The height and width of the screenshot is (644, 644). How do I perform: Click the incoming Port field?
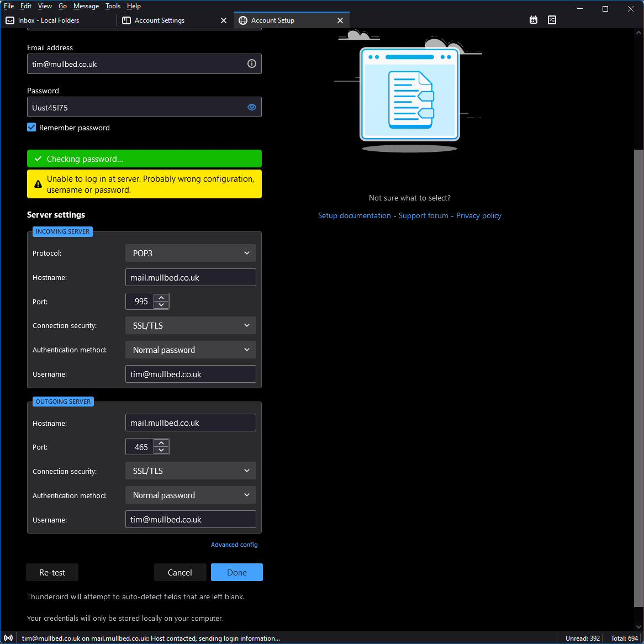coord(140,302)
